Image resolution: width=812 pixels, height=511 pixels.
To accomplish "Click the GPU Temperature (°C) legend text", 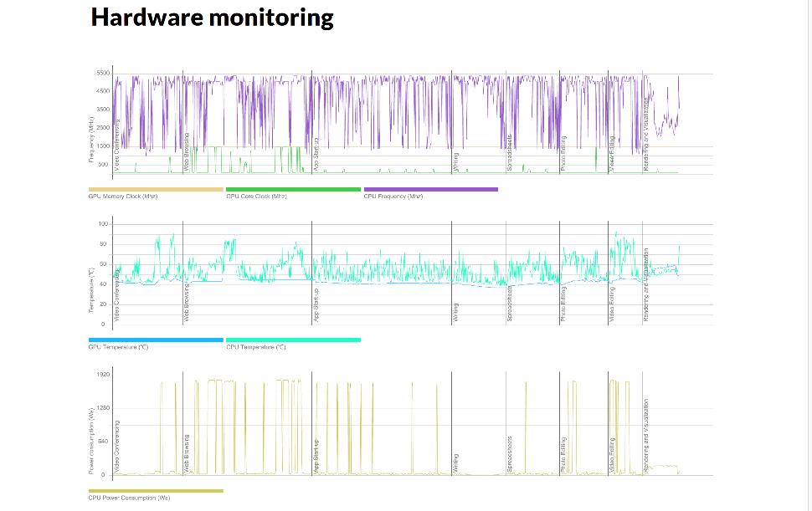I will coord(118,347).
